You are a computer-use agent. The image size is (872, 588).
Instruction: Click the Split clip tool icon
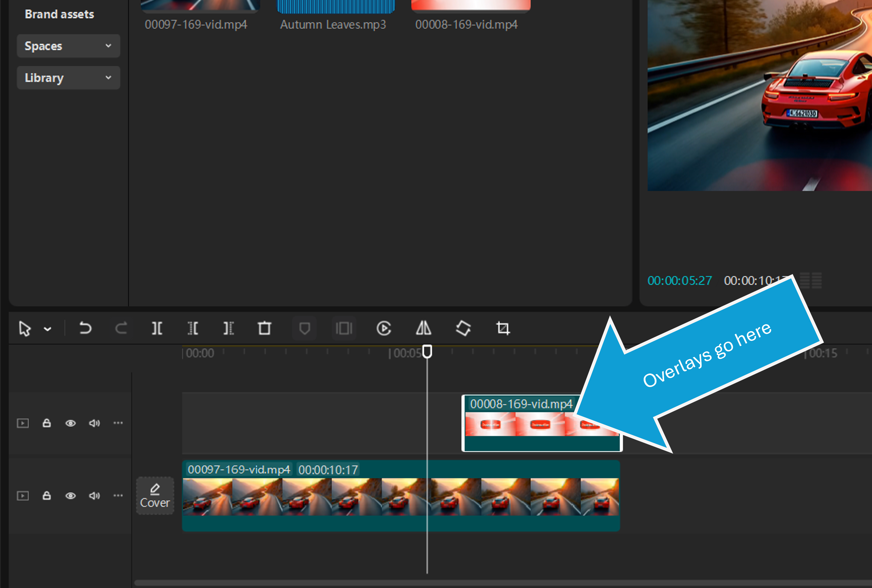click(x=157, y=329)
